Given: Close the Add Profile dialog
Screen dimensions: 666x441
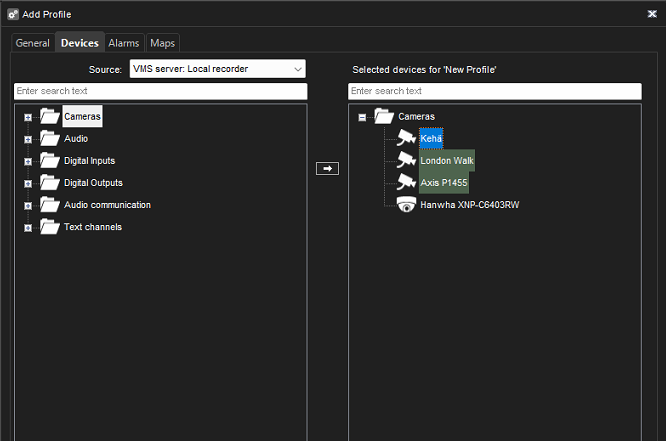Looking at the screenshot, I should [652, 14].
